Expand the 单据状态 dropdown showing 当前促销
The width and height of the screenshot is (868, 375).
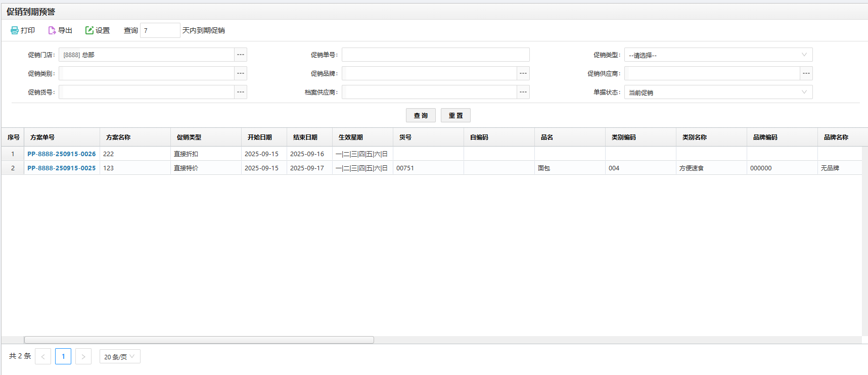(x=718, y=92)
